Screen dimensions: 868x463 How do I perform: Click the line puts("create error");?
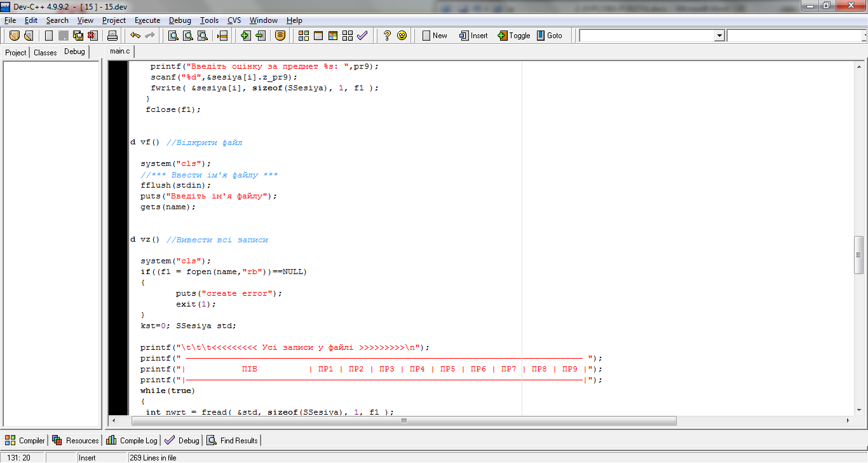pyautogui.click(x=229, y=293)
